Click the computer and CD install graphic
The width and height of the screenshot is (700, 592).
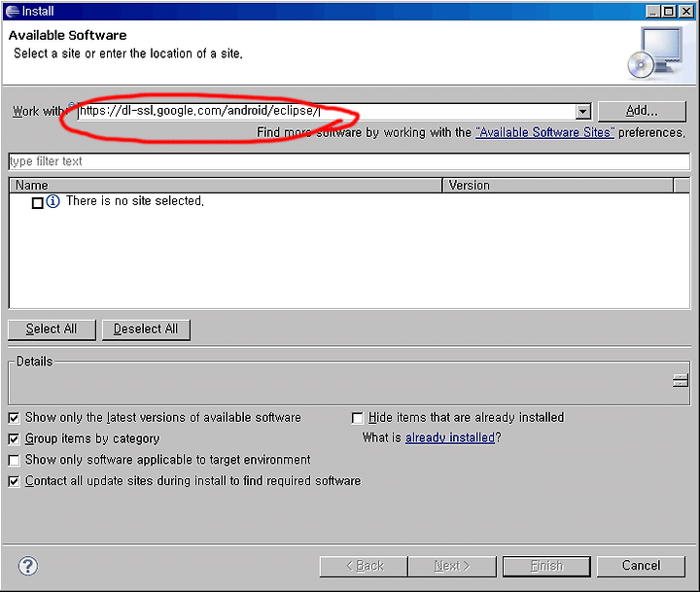[x=655, y=53]
